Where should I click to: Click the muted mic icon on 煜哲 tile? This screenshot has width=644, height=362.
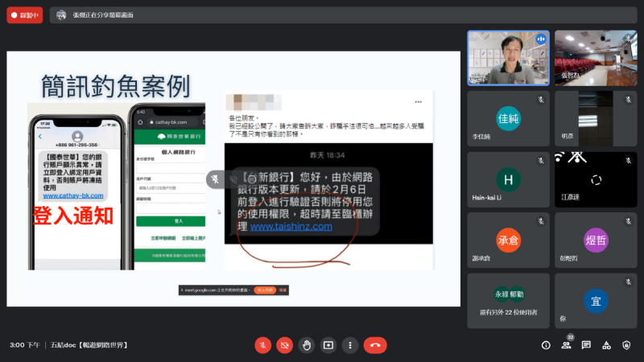point(629,221)
